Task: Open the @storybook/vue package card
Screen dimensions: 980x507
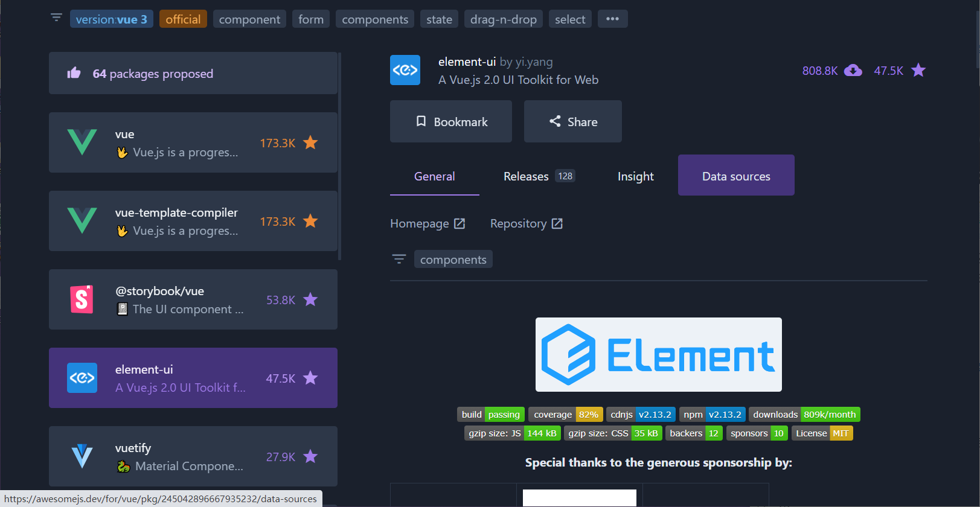Action: tap(193, 299)
